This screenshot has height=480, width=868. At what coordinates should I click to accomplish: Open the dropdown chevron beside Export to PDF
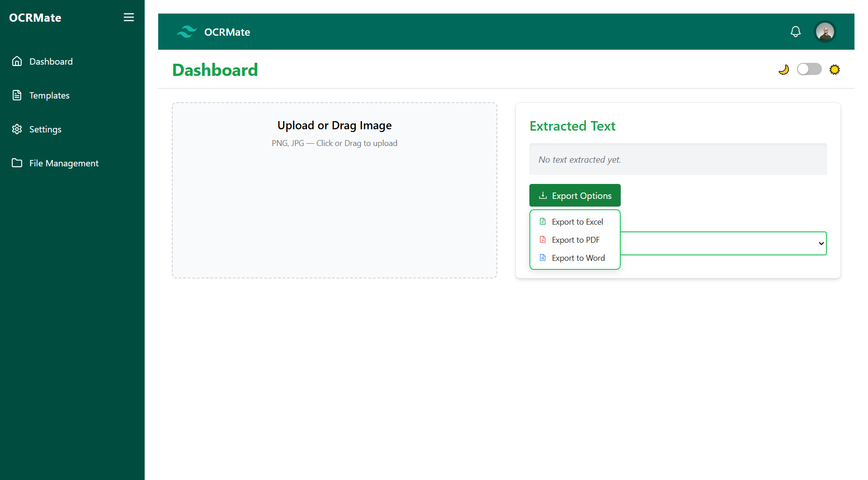click(821, 243)
